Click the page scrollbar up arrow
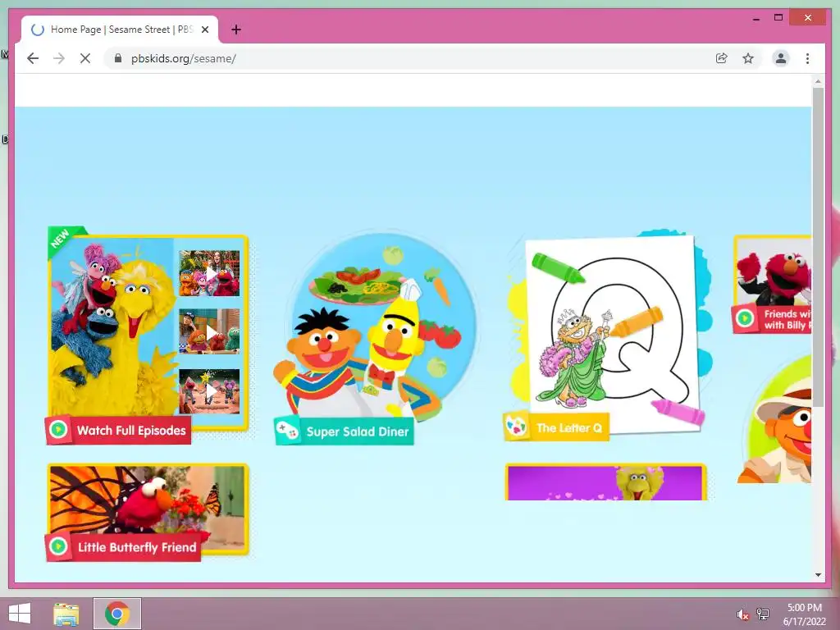This screenshot has height=630, width=840. 818,82
